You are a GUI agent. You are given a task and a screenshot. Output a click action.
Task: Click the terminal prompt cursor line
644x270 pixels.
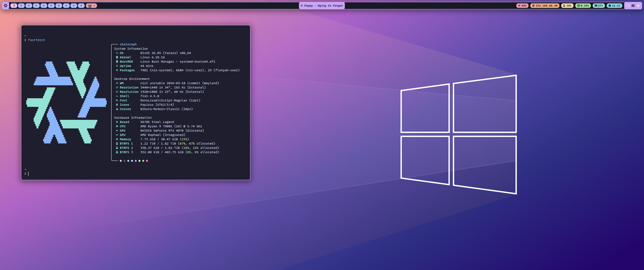pyautogui.click(x=28, y=174)
